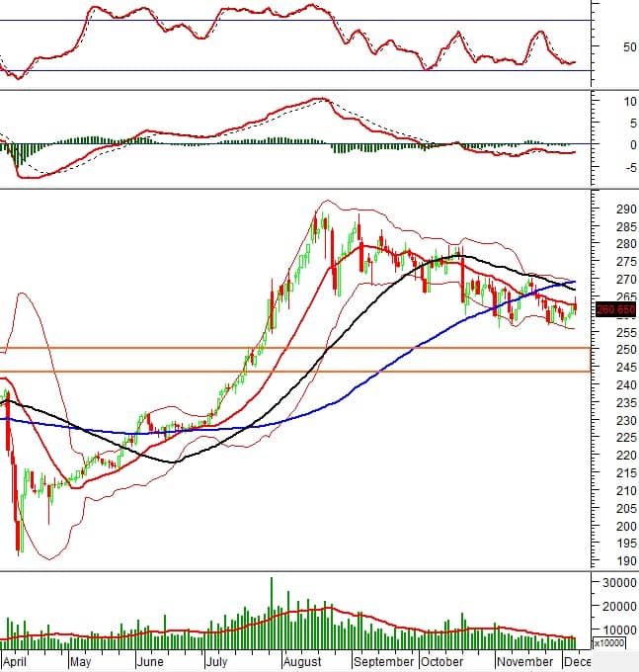Choose the November label on time axis
639x672 pixels.
coord(524,662)
